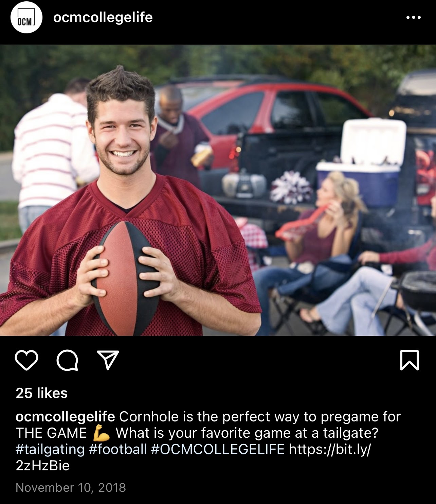
Task: Open comments via the speech bubble icon
Action: [x=67, y=360]
